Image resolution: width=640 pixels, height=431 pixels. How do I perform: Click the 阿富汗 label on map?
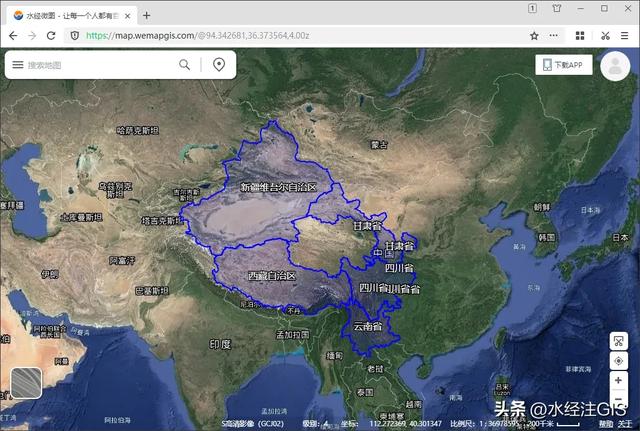click(122, 260)
